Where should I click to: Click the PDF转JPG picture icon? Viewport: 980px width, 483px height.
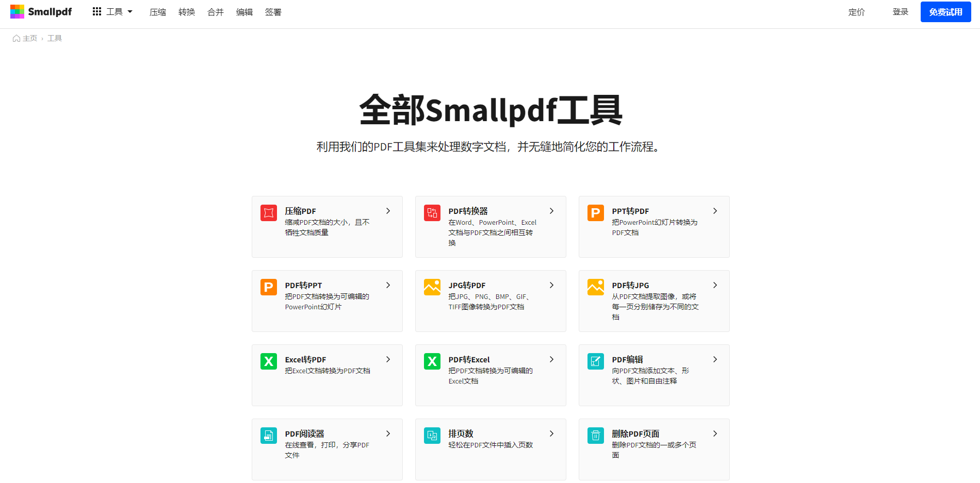click(x=595, y=287)
